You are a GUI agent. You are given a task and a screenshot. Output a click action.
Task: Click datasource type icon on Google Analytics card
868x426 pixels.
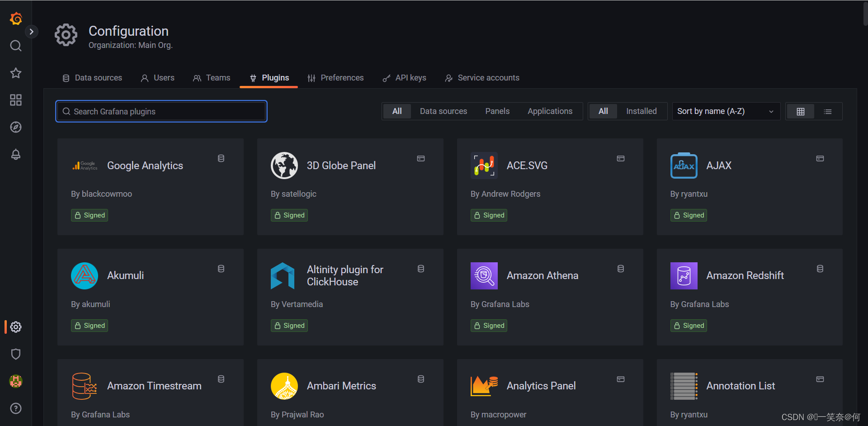click(x=221, y=158)
